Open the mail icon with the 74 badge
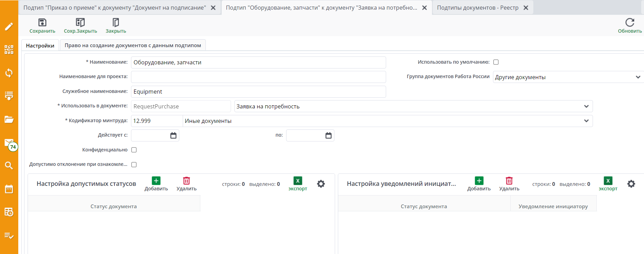This screenshot has height=254, width=644. pos(9,143)
